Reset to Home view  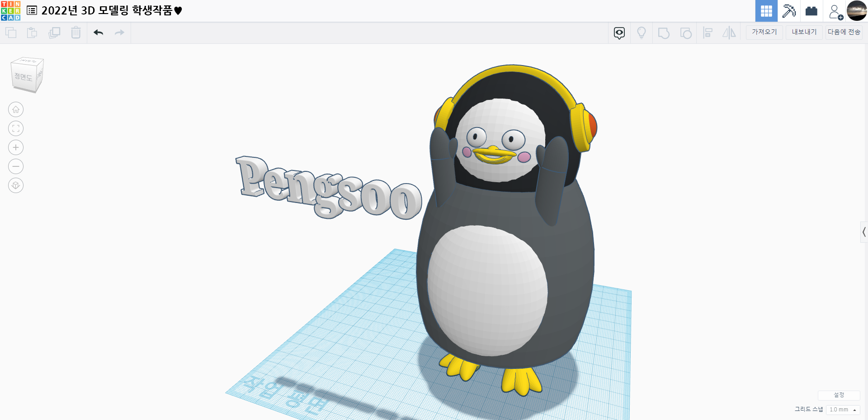pyautogui.click(x=16, y=109)
